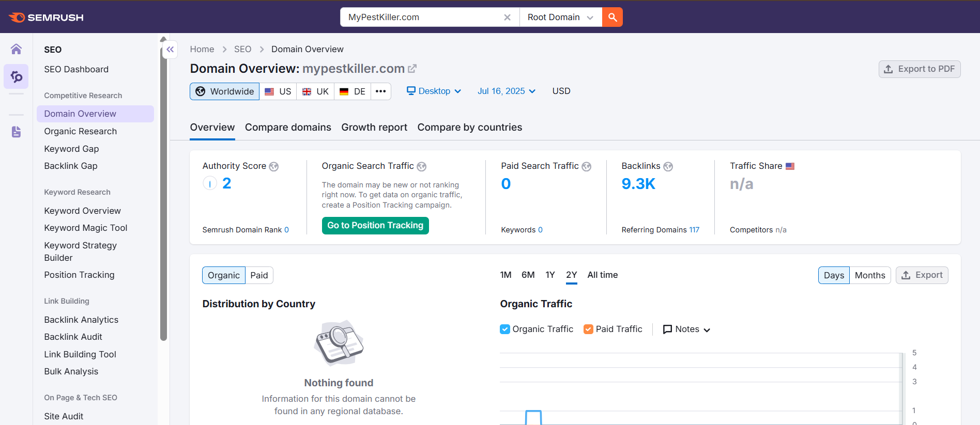Select the UK database
Screen dimensions: 980x425
pyautogui.click(x=315, y=91)
